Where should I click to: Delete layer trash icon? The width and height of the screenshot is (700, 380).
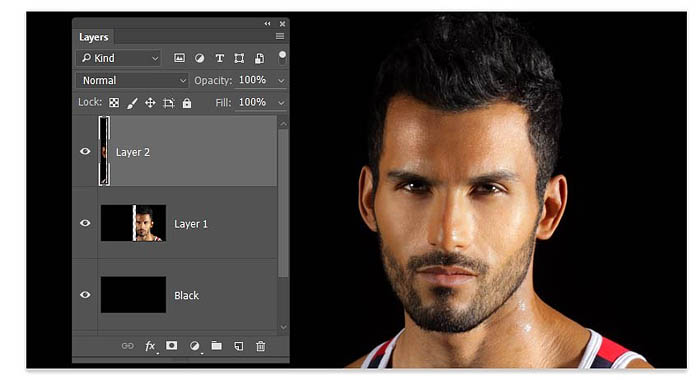click(x=261, y=346)
